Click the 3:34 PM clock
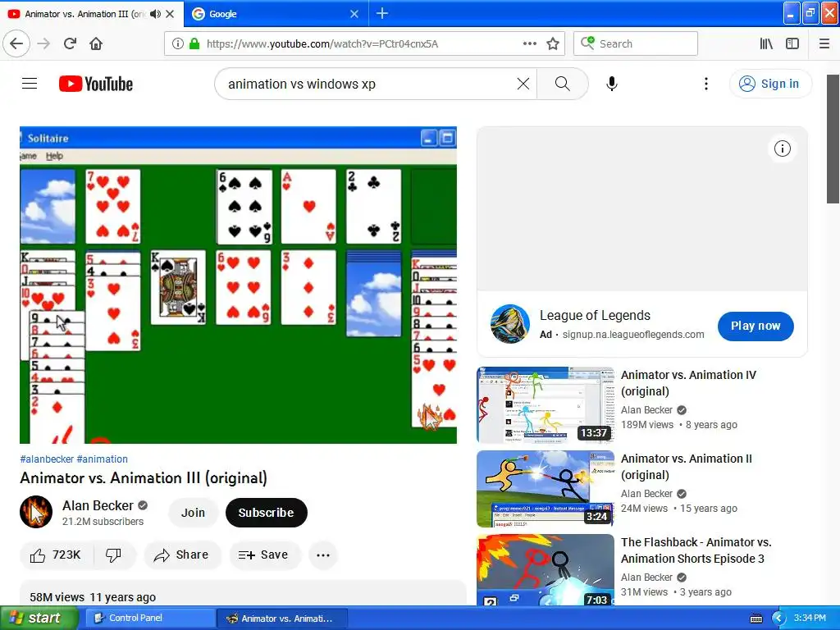Image resolution: width=840 pixels, height=630 pixels. tap(810, 618)
